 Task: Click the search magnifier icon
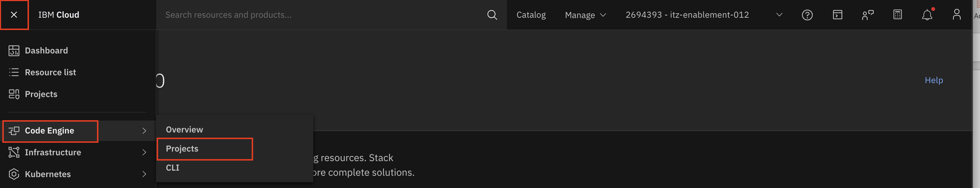[x=492, y=15]
